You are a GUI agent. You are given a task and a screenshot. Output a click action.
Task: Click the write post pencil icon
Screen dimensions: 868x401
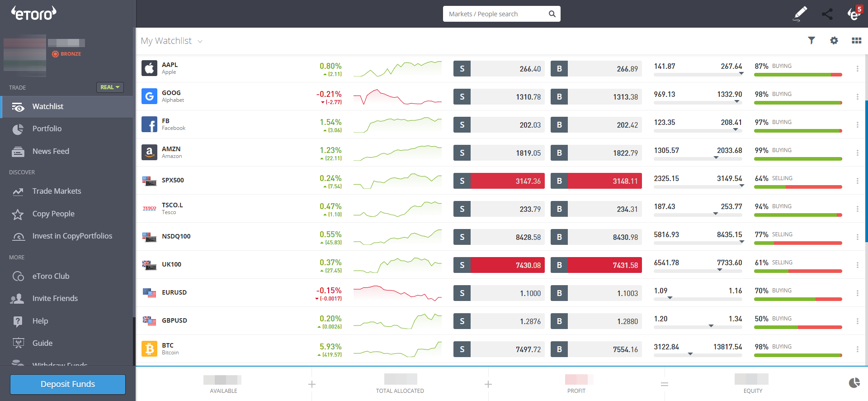pyautogui.click(x=800, y=14)
